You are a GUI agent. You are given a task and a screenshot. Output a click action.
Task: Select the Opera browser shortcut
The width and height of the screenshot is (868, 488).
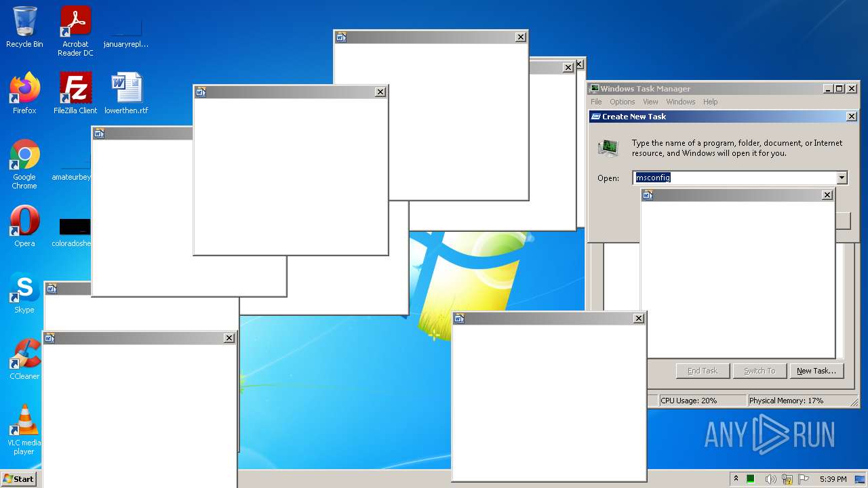(24, 226)
